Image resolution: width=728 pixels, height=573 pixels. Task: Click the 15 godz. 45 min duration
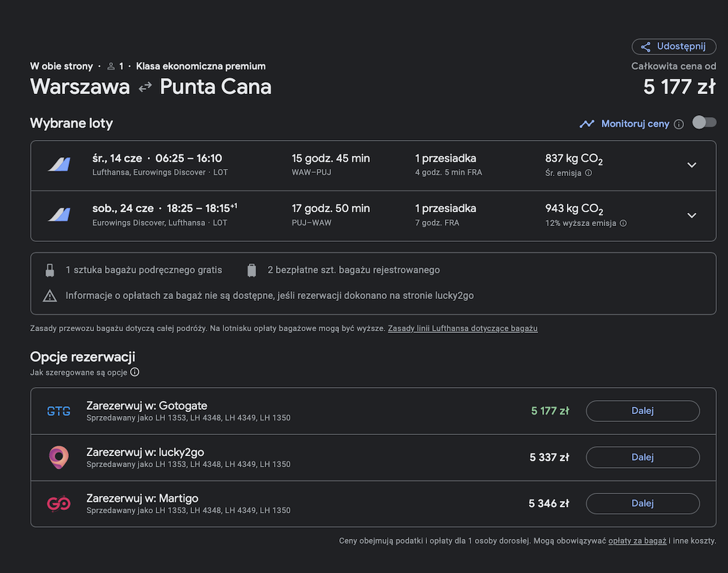point(330,158)
